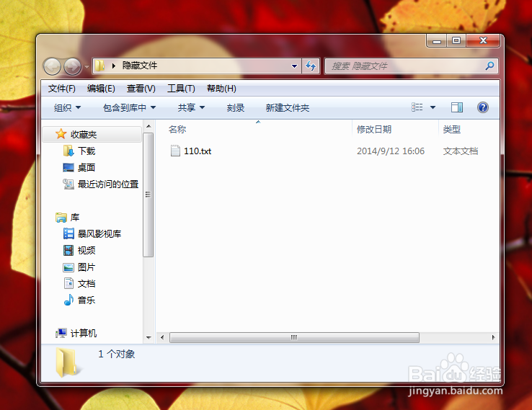Open the 音乐 library

[87, 300]
